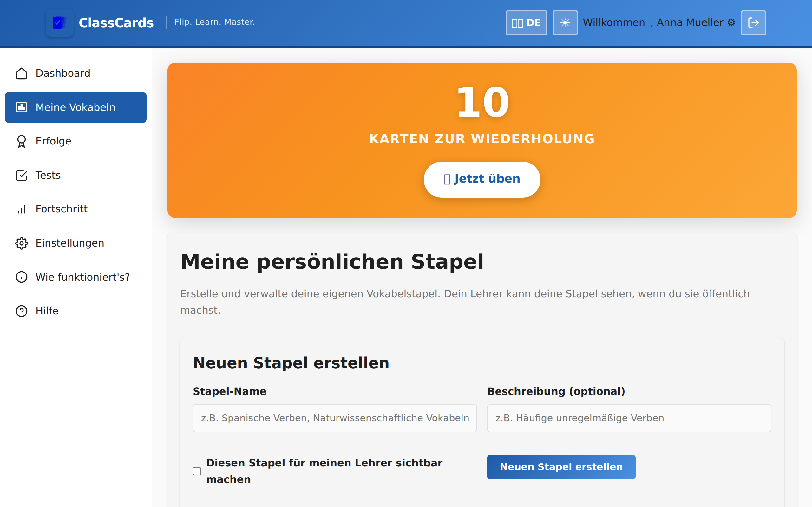Go to the Fortschritt page
Image resolution: width=812 pixels, height=507 pixels.
point(62,209)
